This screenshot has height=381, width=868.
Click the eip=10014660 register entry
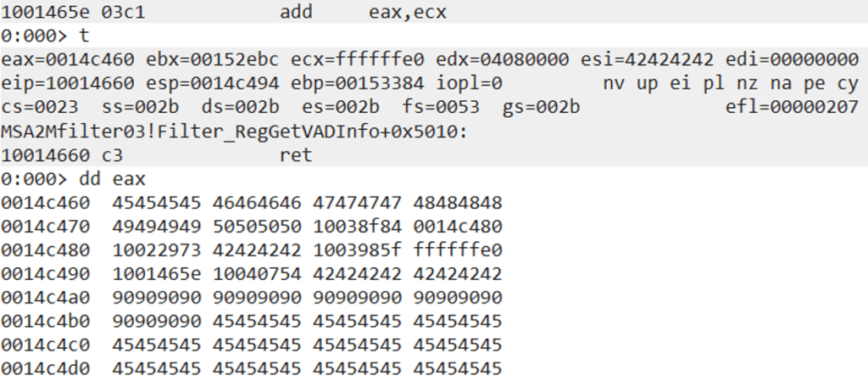(x=55, y=85)
